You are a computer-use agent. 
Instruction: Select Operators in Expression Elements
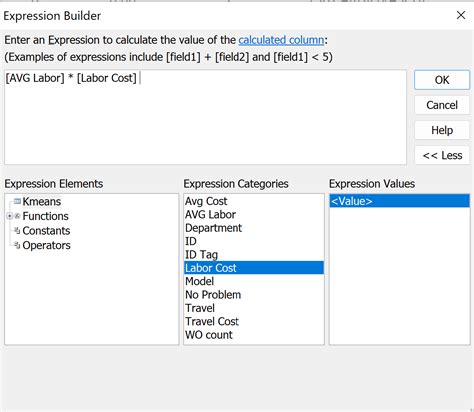coord(46,245)
